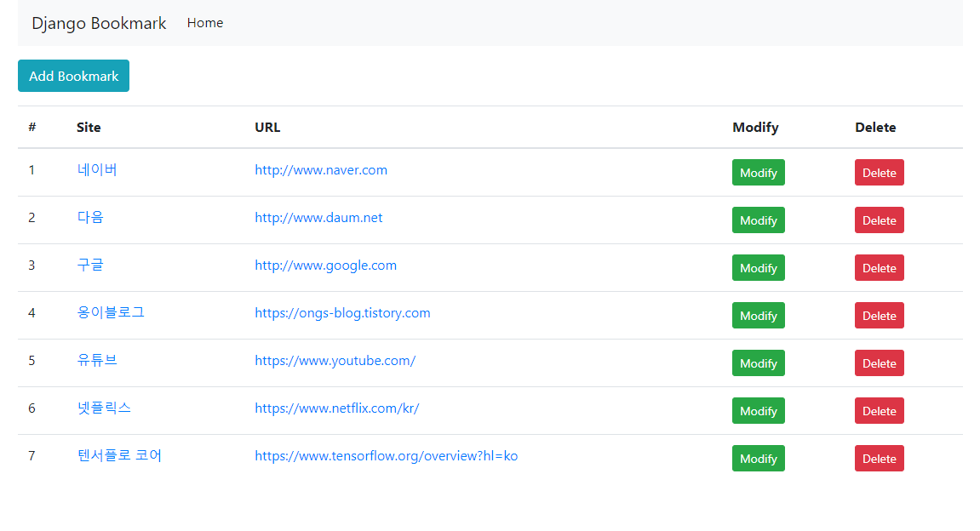Delete the 다음 bookmark

(880, 220)
